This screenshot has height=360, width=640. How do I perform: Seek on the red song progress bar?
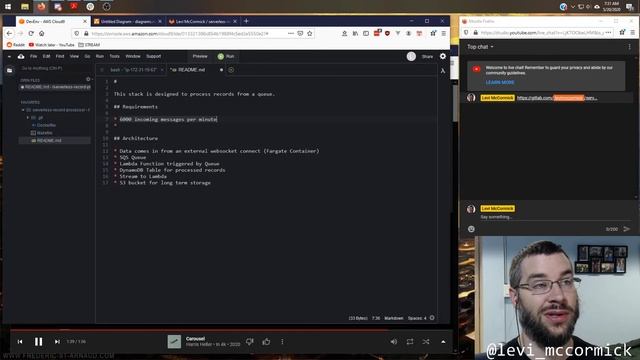(231, 330)
